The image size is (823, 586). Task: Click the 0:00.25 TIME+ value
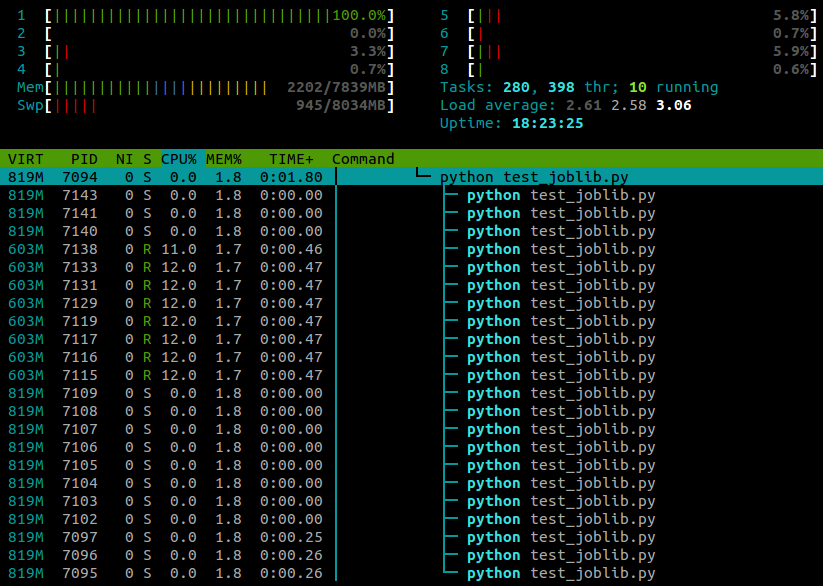coord(291,537)
